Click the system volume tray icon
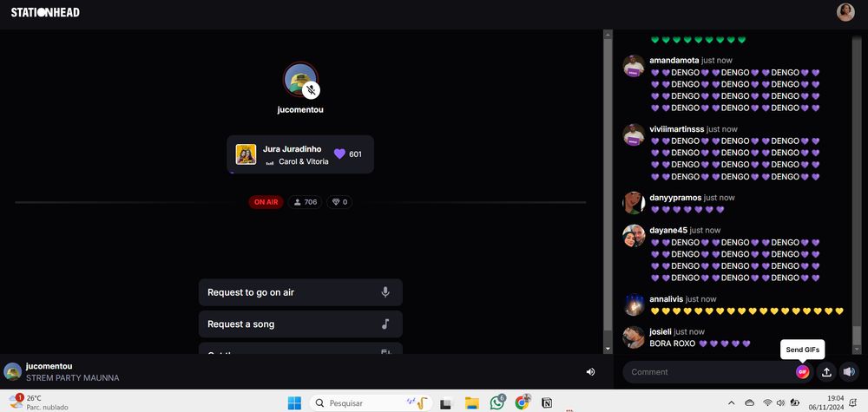The image size is (868, 412). [x=780, y=403]
